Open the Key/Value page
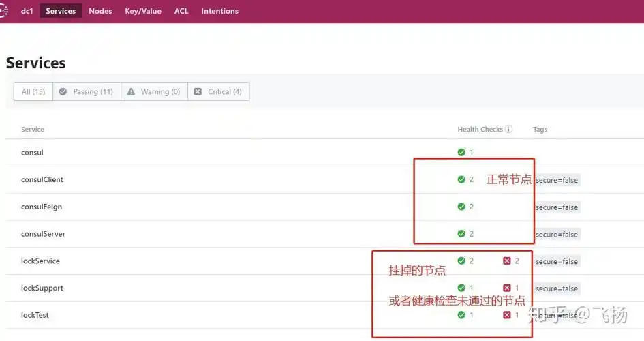The image size is (644, 341). (x=143, y=11)
